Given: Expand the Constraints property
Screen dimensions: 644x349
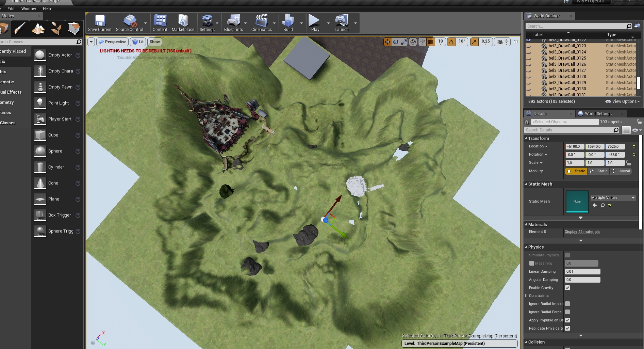Looking at the screenshot, I should (x=526, y=296).
